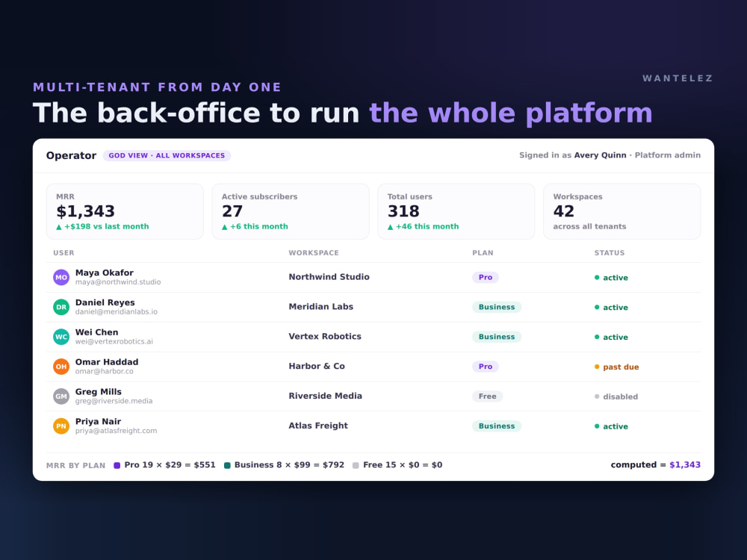Open the Atlas Freight workspace
747x560 pixels.
317,426
